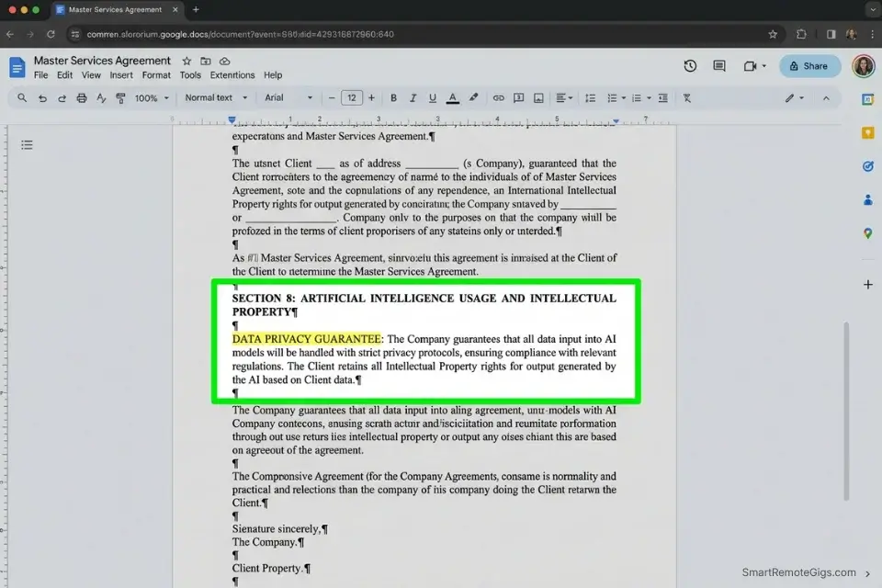Open the editing mode pencil dropdown

tap(794, 98)
